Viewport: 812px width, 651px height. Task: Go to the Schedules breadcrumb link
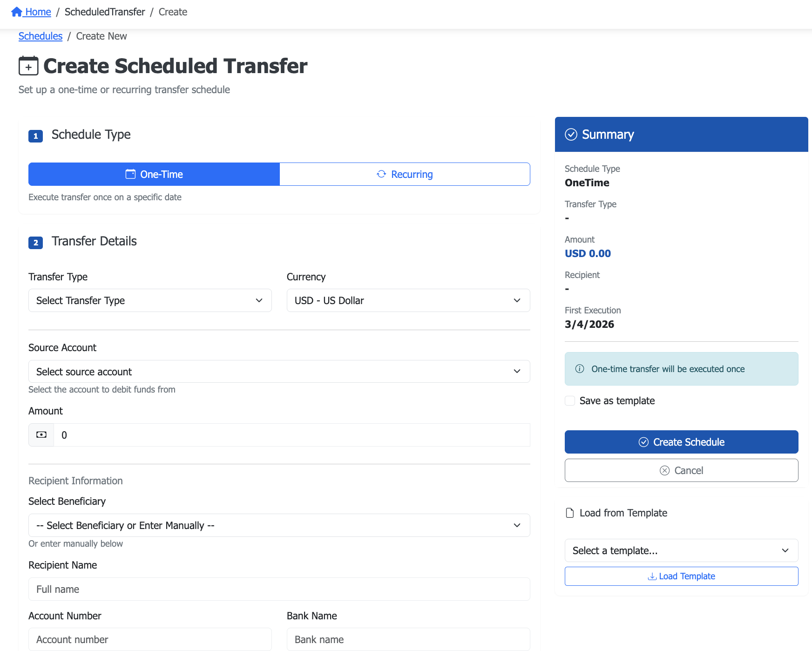[x=41, y=36]
